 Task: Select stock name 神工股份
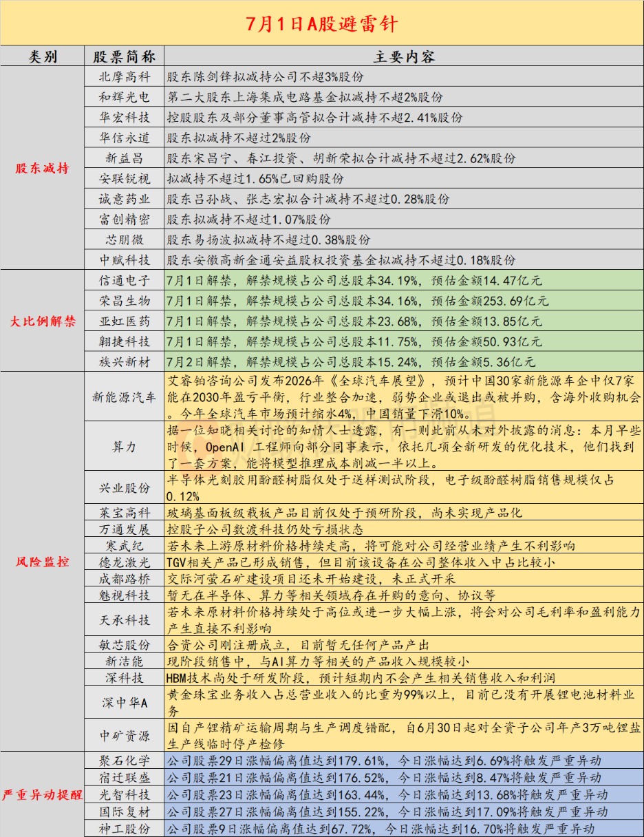click(x=125, y=829)
